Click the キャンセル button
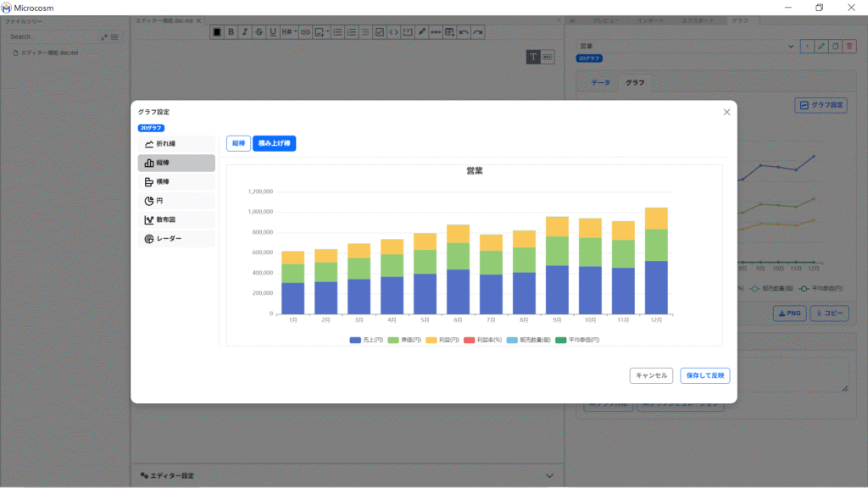868x488 pixels. (651, 375)
